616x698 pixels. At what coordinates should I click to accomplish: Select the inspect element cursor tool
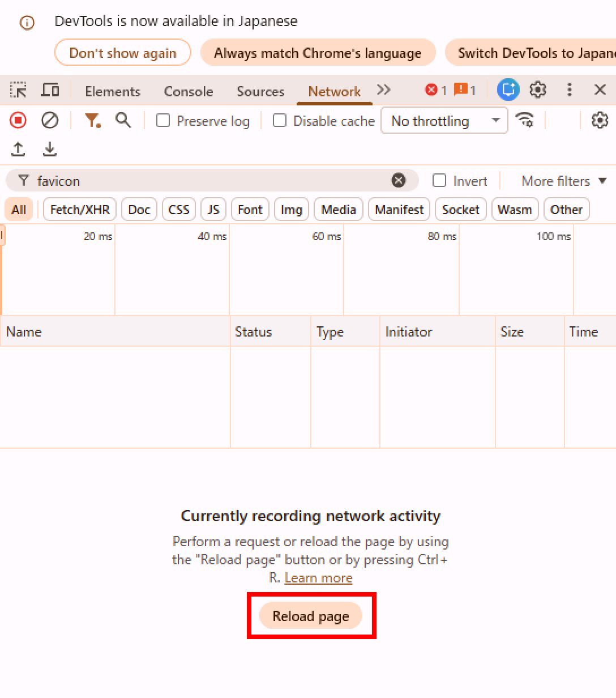tap(19, 90)
